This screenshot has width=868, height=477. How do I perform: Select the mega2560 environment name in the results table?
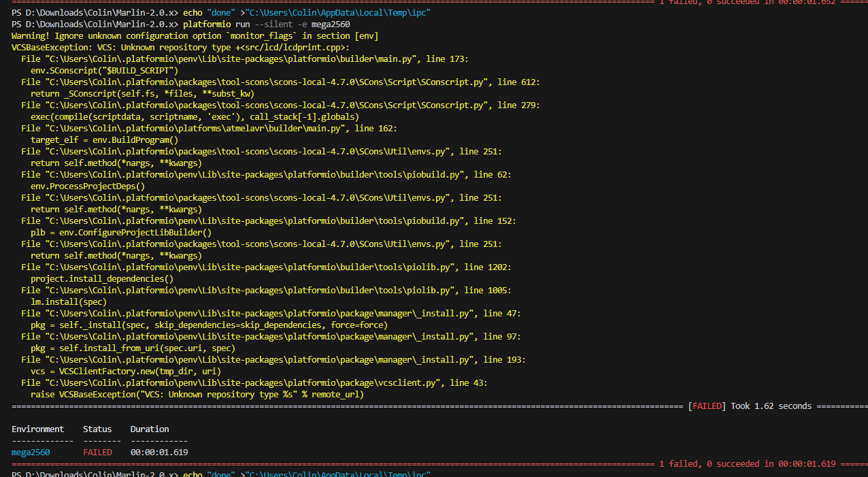click(x=31, y=452)
